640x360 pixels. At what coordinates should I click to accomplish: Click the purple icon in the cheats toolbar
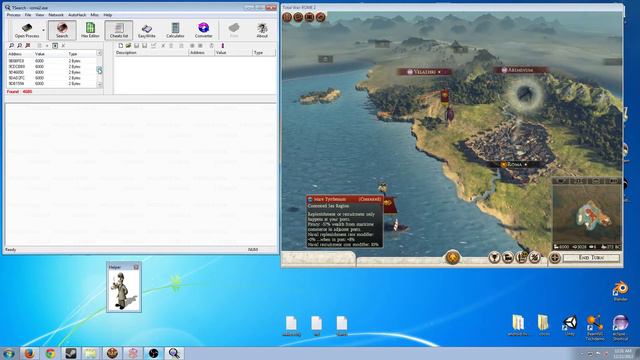click(223, 45)
